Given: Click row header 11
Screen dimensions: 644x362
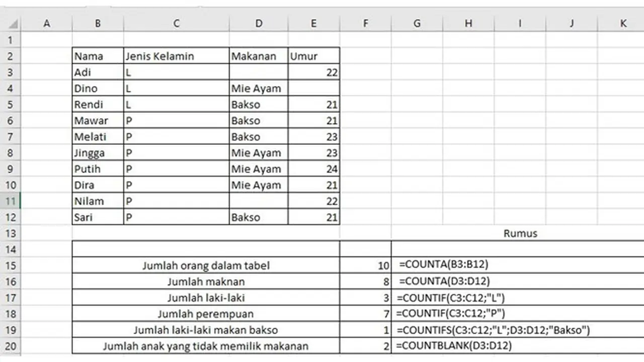Looking at the screenshot, I should coord(10,201).
